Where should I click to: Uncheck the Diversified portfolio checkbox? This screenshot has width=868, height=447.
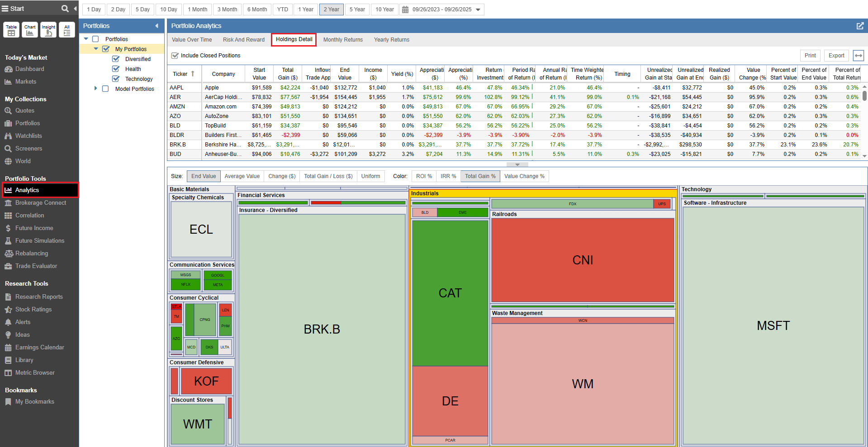pos(116,59)
